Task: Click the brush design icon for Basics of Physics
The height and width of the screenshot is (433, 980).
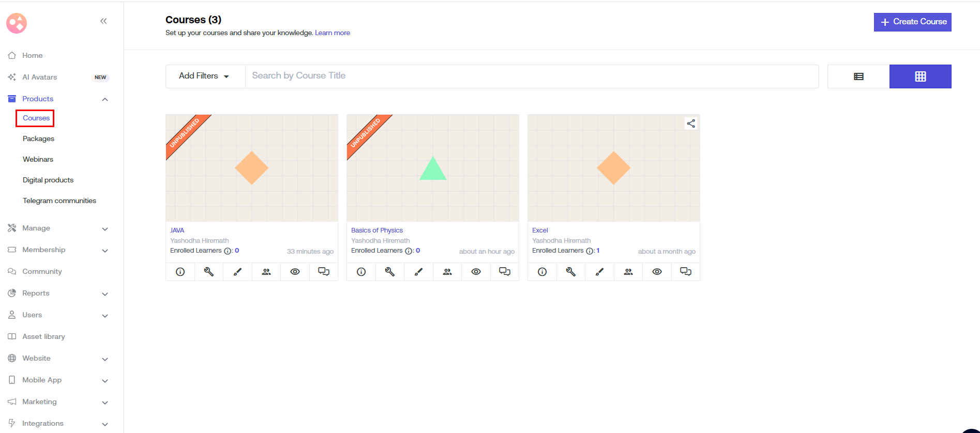Action: (x=418, y=272)
